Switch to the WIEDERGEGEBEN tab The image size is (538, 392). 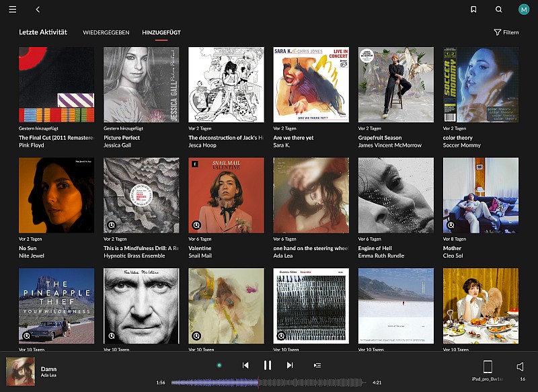[x=106, y=32]
